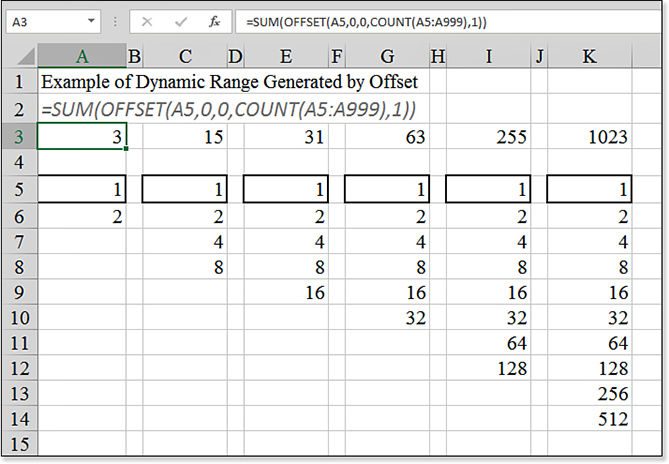Select cell K14 containing 512

[590, 419]
